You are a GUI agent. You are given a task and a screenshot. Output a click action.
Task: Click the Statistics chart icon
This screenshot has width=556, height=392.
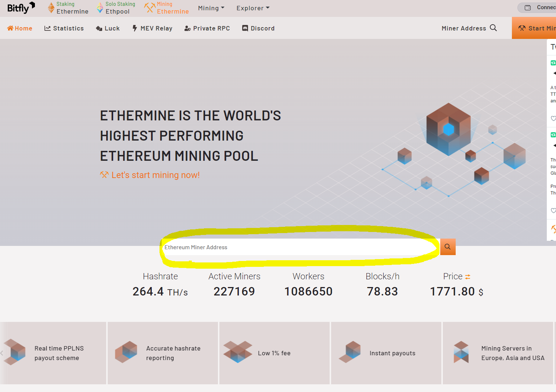coord(47,28)
